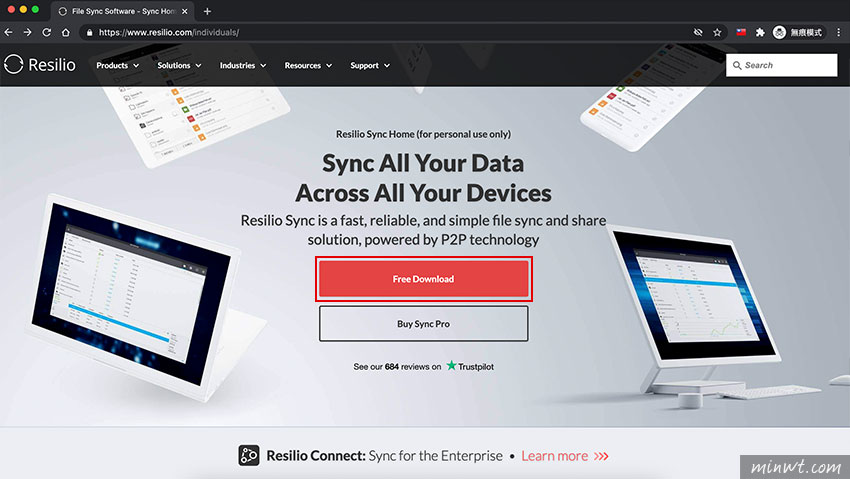Click the Buy Sync Pro button
Image resolution: width=850 pixels, height=479 pixels.
(x=423, y=323)
